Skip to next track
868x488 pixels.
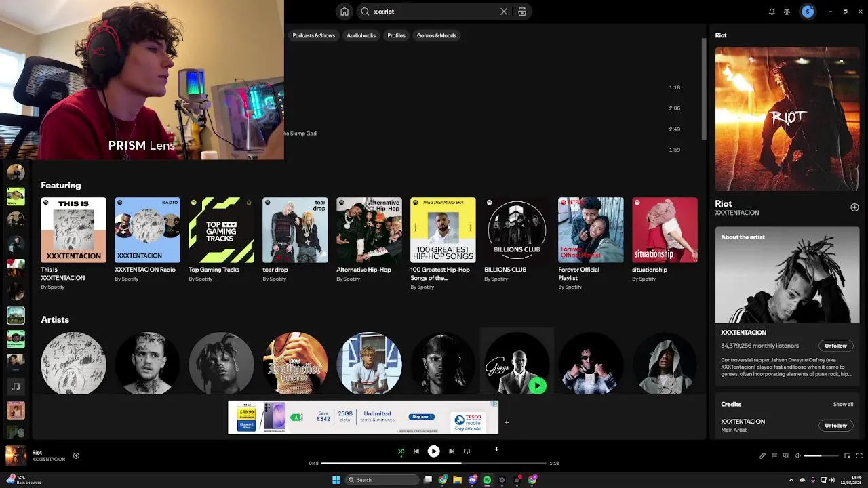451,451
